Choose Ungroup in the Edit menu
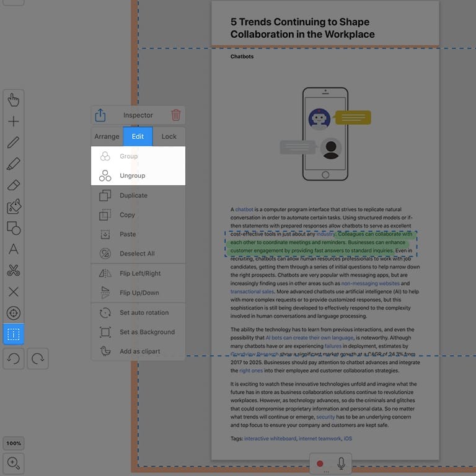476x476 pixels. [x=138, y=175]
